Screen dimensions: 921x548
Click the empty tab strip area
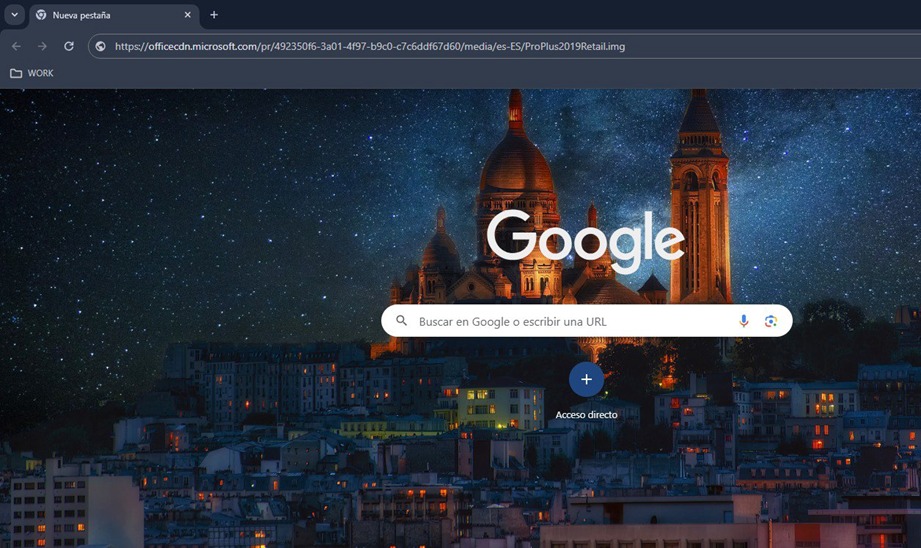click(x=560, y=15)
